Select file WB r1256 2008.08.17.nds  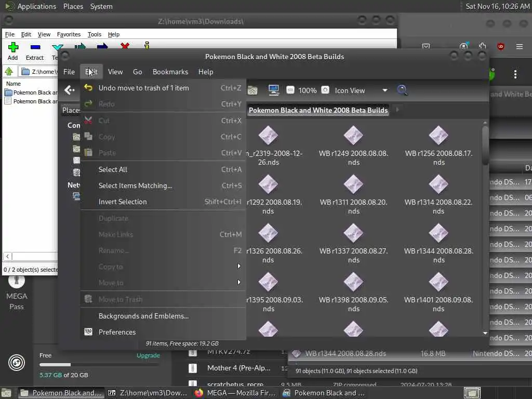[438, 146]
